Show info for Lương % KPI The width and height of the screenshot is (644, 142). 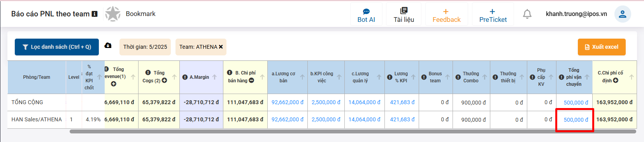[390, 77]
